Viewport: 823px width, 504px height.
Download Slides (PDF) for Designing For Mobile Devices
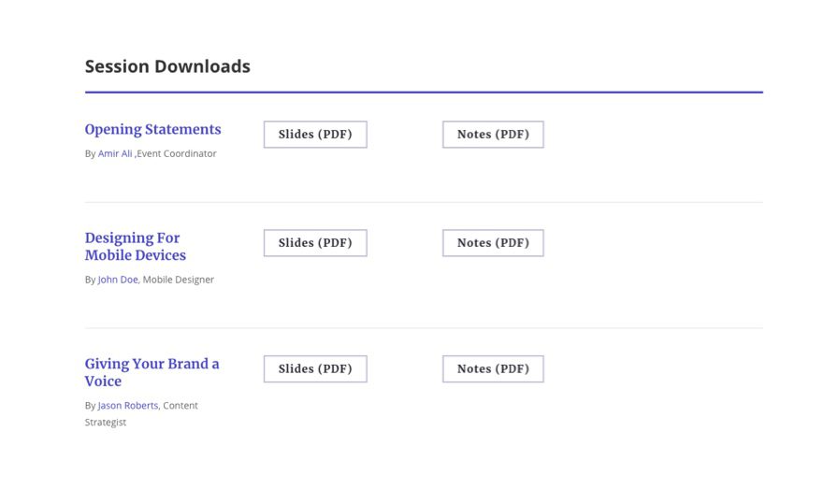pyautogui.click(x=315, y=243)
